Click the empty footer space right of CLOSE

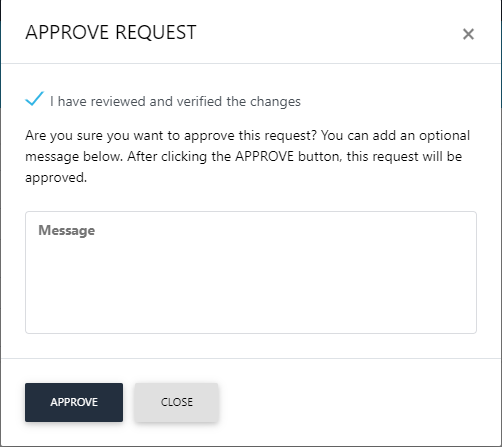(x=357, y=402)
